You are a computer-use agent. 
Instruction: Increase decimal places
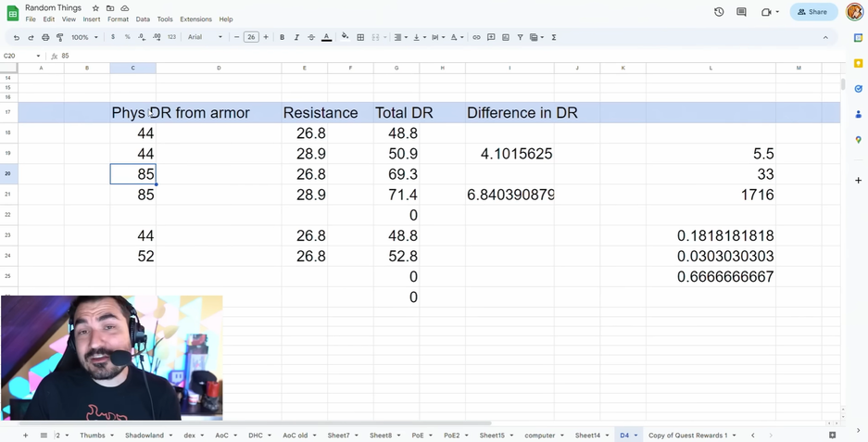tap(157, 37)
